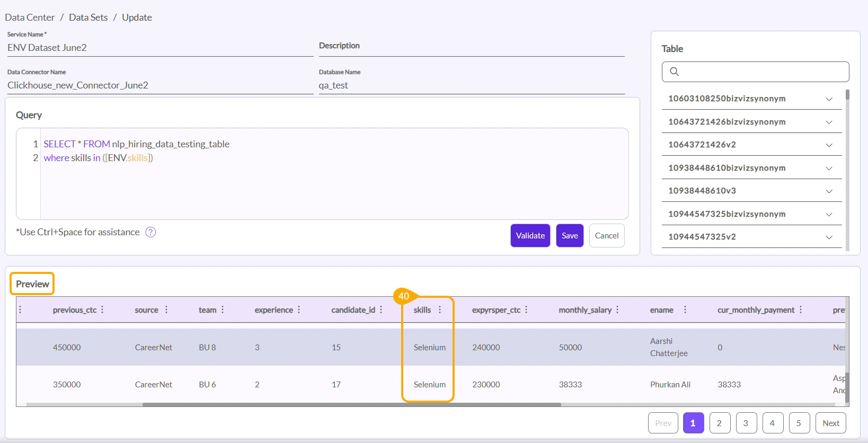Image resolution: width=868 pixels, height=443 pixels.
Task: Open experience column options menu
Action: tap(299, 310)
